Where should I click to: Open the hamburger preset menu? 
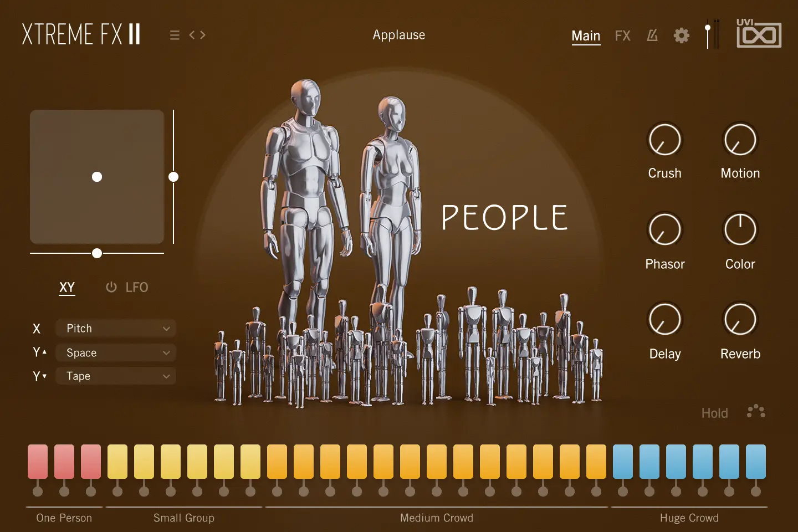coord(175,35)
